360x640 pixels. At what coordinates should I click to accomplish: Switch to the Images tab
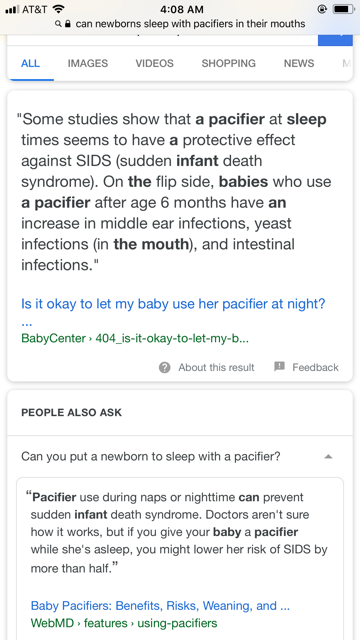coord(88,63)
